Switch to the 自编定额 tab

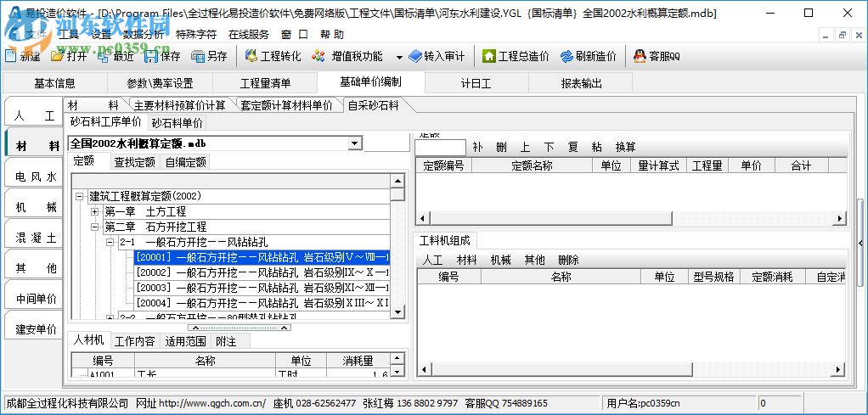185,162
